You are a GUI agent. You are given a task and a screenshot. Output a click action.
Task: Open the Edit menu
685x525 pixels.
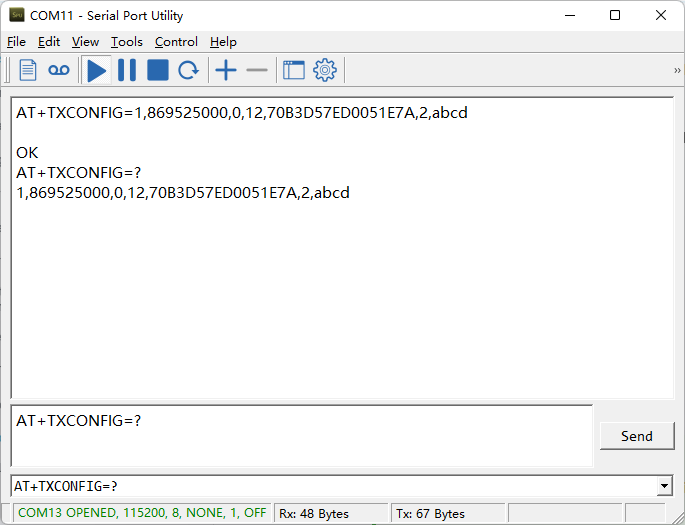tap(48, 42)
